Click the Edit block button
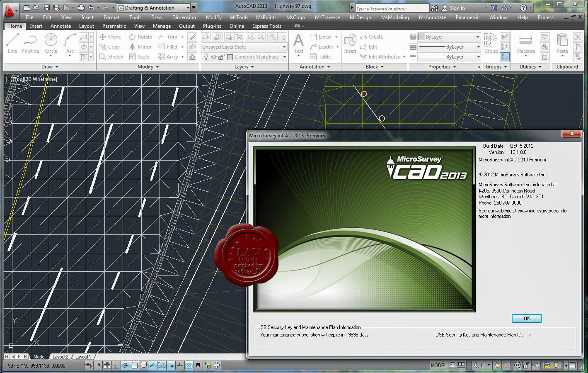The width and height of the screenshot is (588, 373). tap(369, 47)
